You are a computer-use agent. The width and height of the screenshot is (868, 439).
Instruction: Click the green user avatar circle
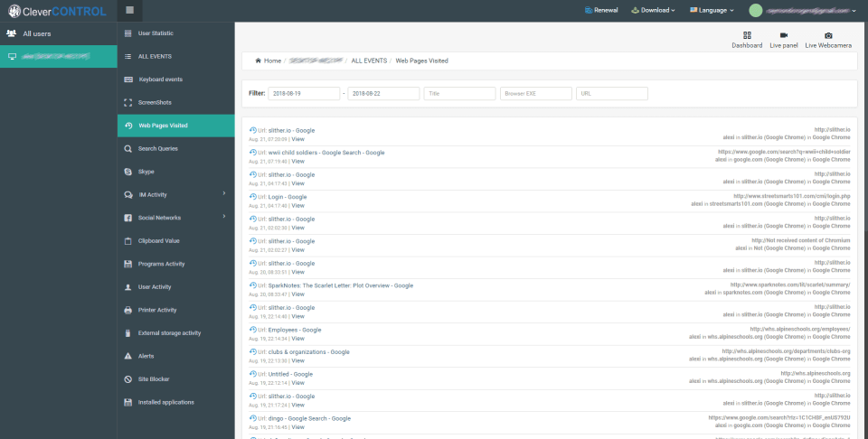click(x=755, y=11)
